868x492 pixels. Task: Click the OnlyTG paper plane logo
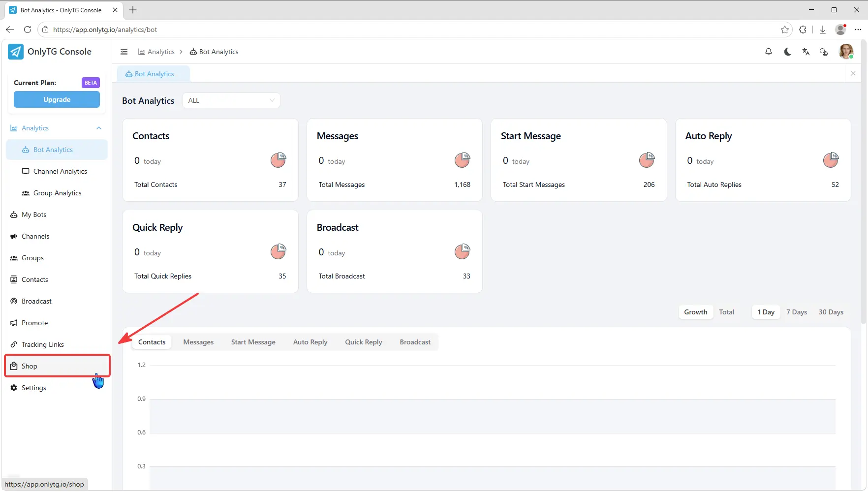point(16,52)
